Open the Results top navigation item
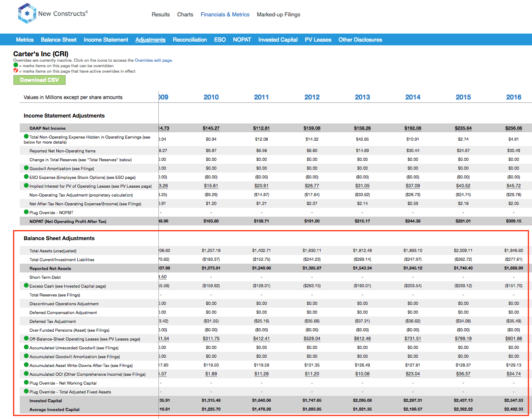This screenshot has height=419, width=532. tap(161, 14)
